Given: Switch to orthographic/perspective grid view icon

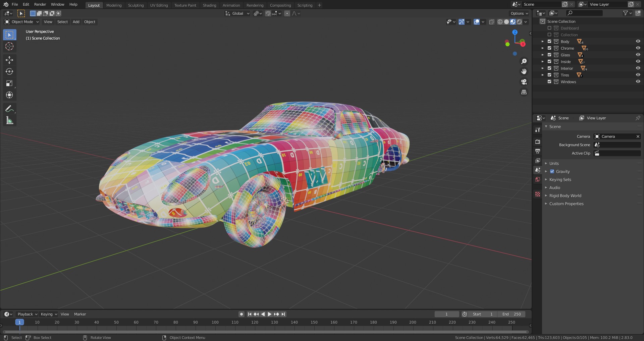Looking at the screenshot, I should [524, 92].
